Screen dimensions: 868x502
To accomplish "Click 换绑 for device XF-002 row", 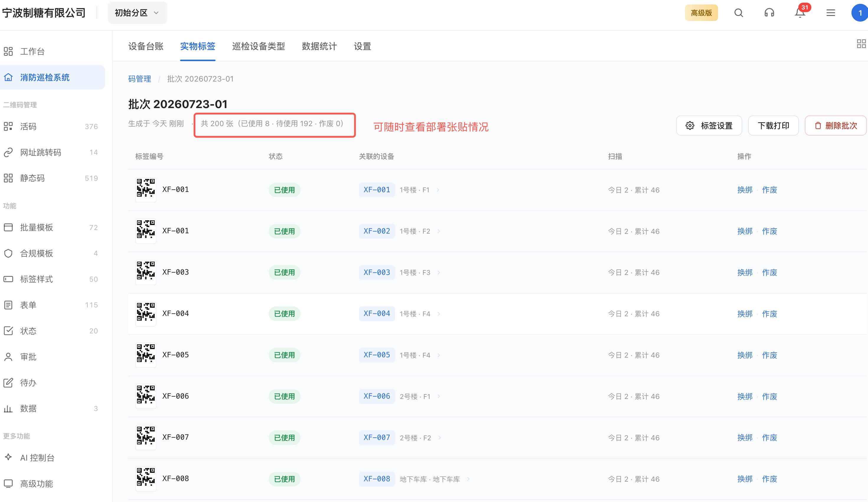I will pyautogui.click(x=745, y=231).
